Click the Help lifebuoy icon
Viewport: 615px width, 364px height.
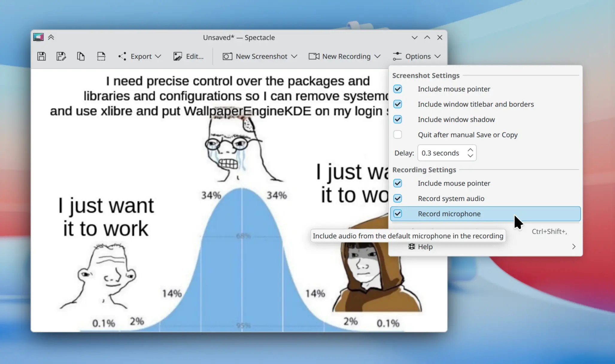click(412, 246)
